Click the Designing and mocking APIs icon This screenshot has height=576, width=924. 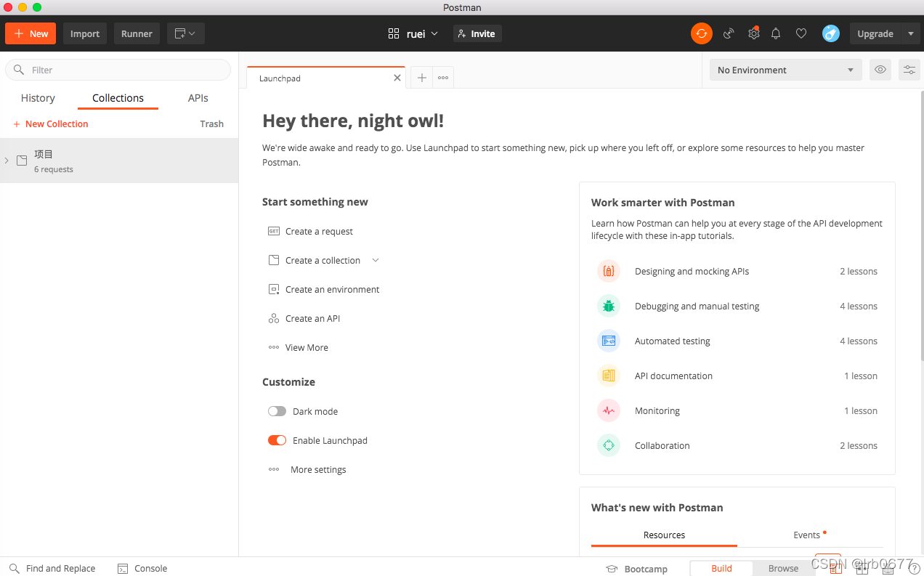point(609,271)
